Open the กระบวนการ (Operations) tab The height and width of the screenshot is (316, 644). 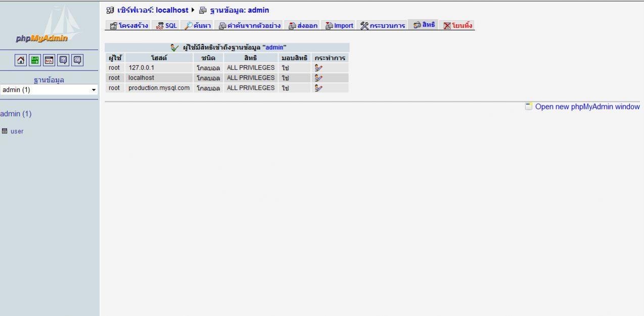coord(383,25)
